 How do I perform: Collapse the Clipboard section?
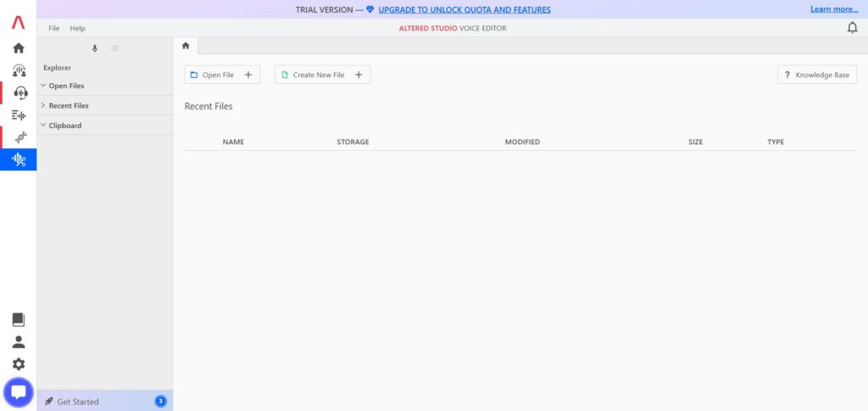point(43,125)
